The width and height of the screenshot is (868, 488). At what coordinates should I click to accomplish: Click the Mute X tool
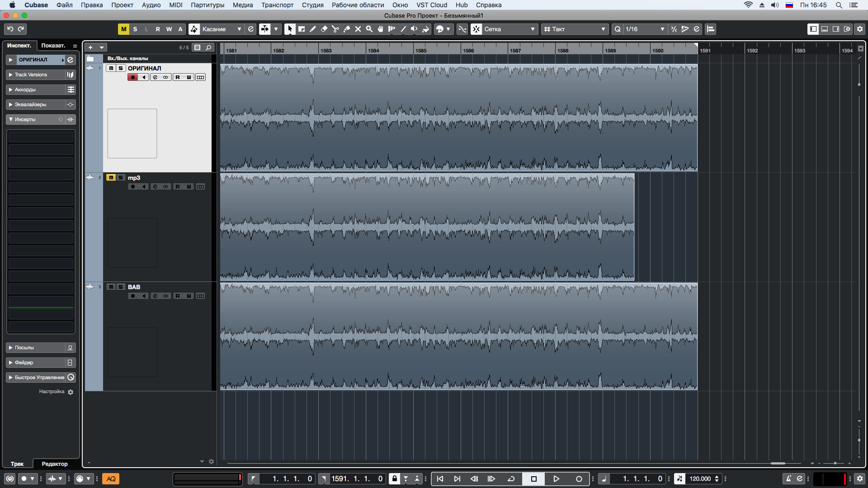[x=358, y=29]
